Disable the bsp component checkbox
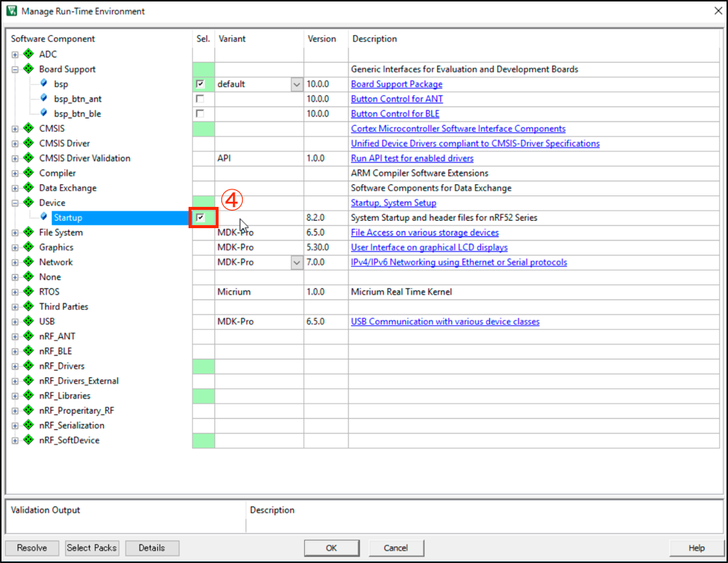Viewport: 728px width, 563px height. tap(200, 84)
